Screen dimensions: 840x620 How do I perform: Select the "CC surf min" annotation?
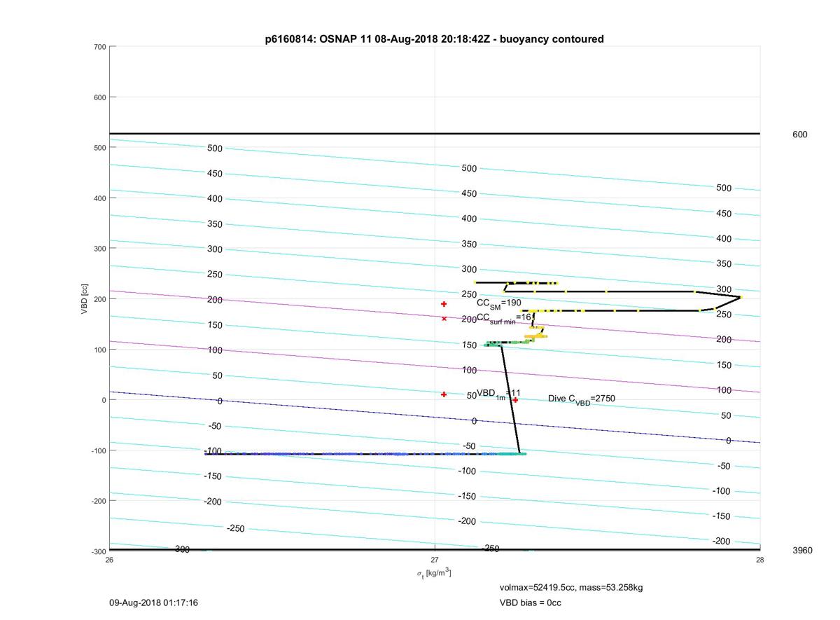[x=504, y=319]
